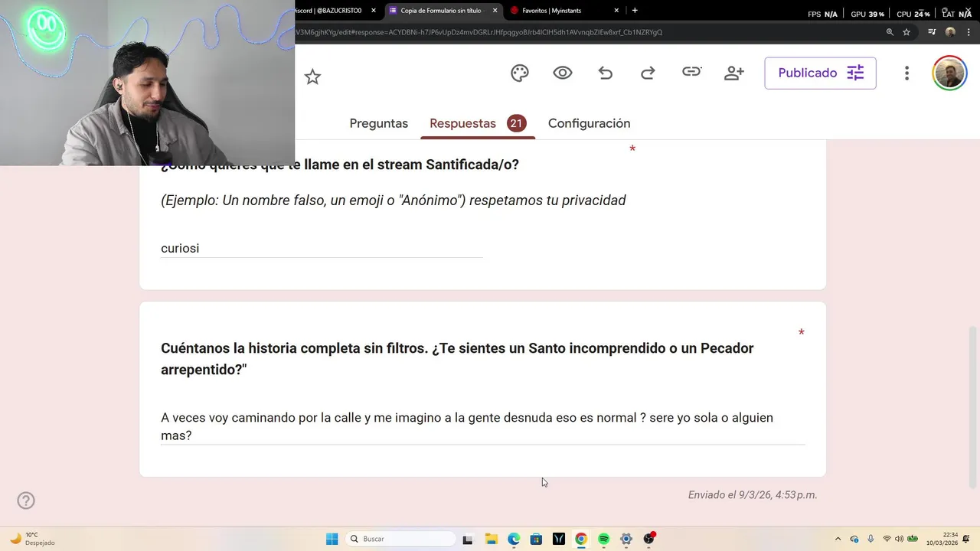Switch to the Preguntas tab
980x551 pixels.
click(x=378, y=123)
